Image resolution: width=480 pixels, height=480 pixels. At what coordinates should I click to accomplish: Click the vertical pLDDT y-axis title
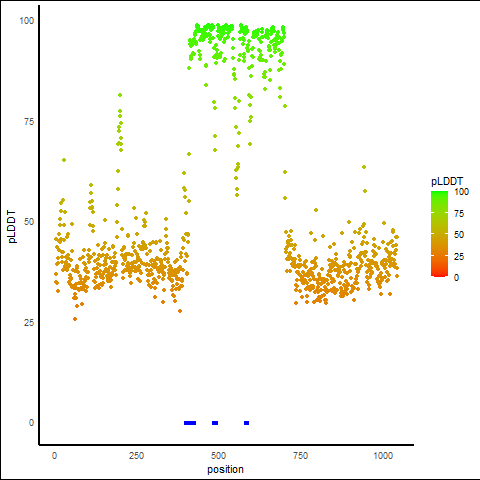(x=12, y=227)
